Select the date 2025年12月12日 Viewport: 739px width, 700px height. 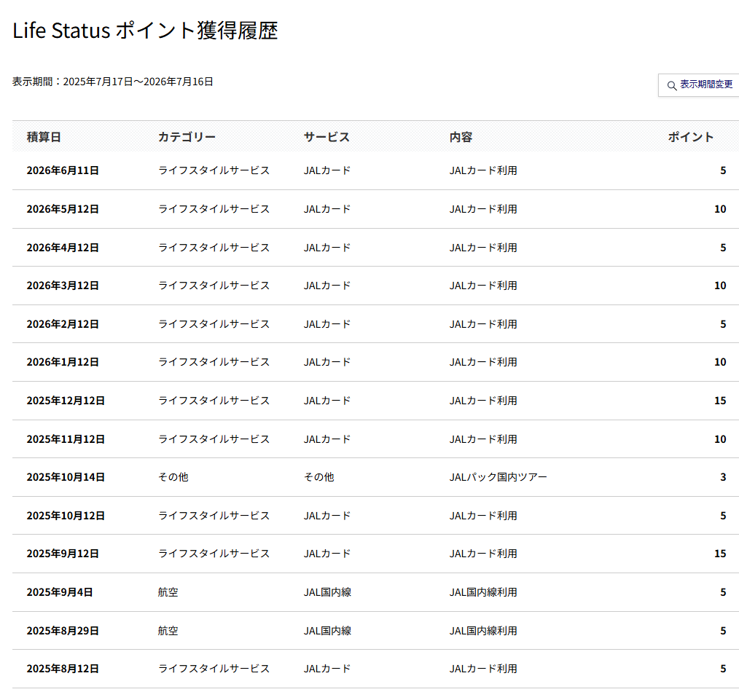pos(66,401)
